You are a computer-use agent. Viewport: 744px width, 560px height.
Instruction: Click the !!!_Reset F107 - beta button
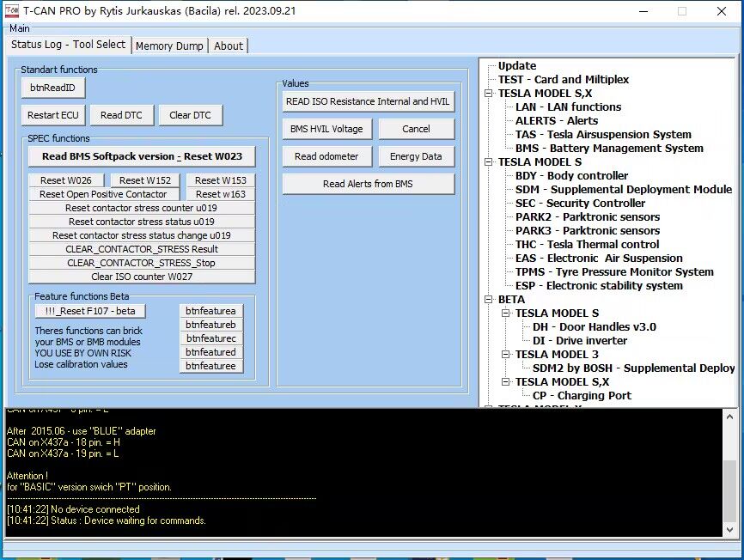90,311
